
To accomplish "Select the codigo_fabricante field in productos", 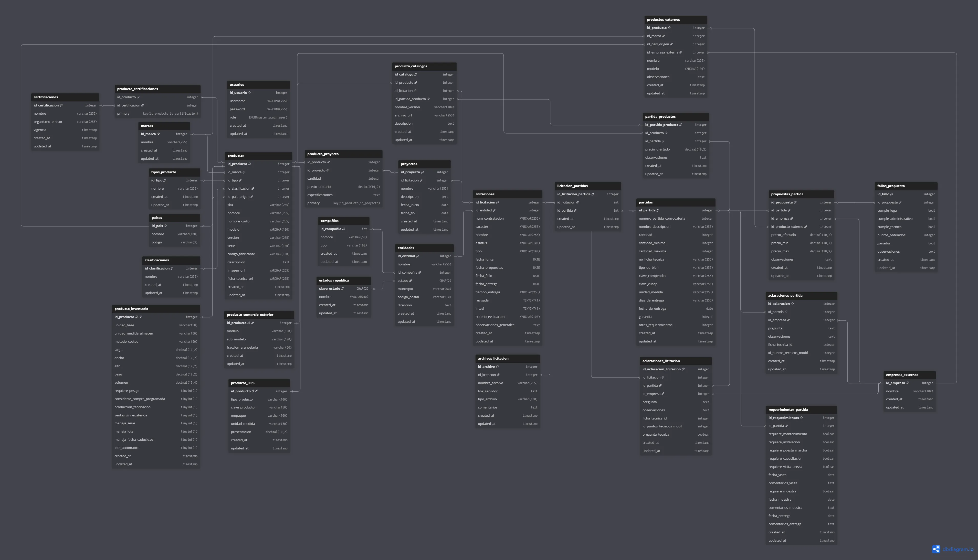I will (x=259, y=254).
